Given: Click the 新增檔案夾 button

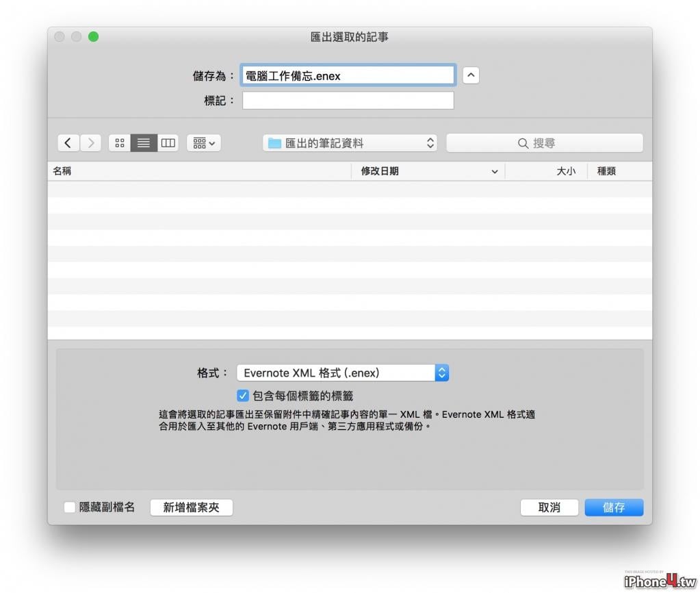Looking at the screenshot, I should click(x=192, y=507).
